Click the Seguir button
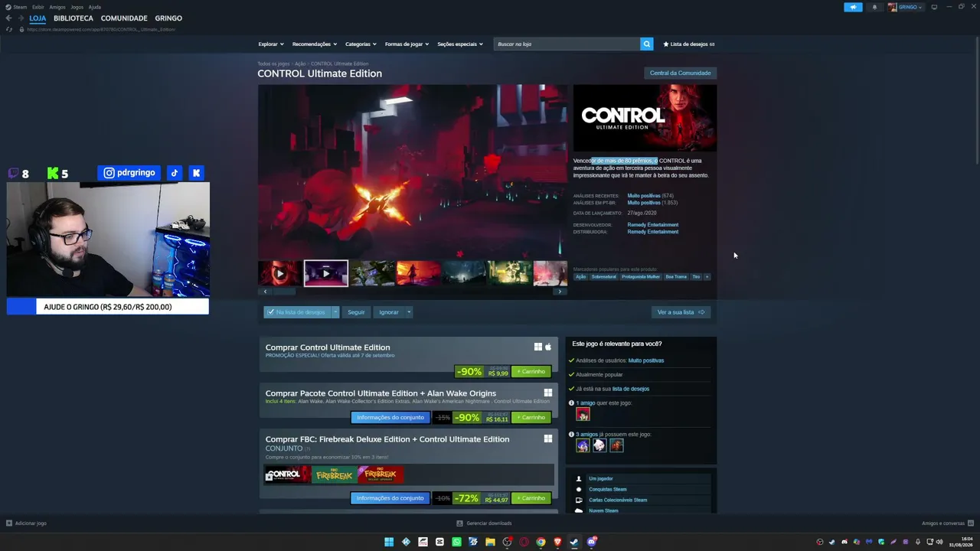 (x=356, y=312)
